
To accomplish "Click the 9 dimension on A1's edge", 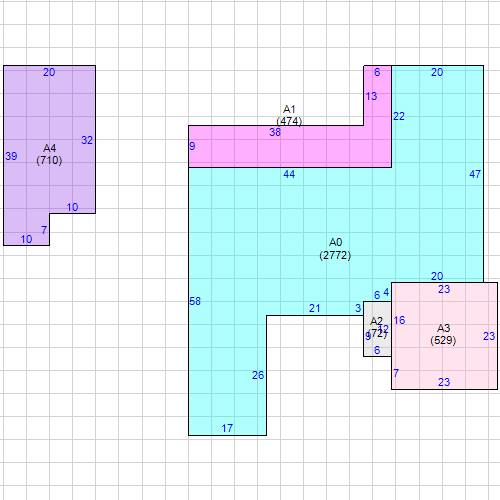I will [x=192, y=146].
